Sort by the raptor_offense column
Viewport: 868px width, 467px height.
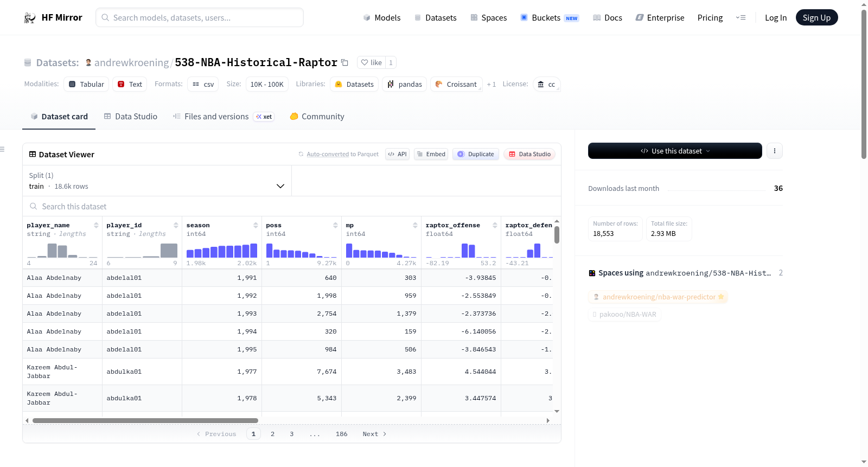(495, 225)
